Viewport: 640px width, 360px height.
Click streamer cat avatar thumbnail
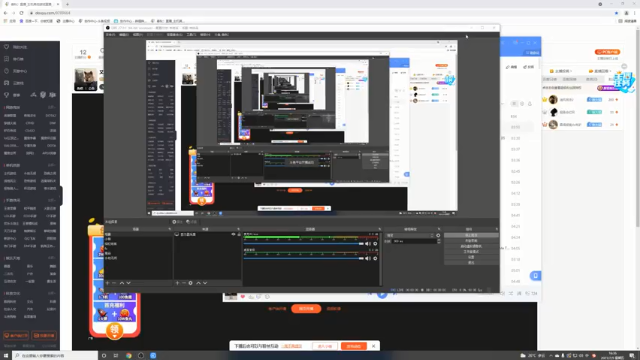86,80
